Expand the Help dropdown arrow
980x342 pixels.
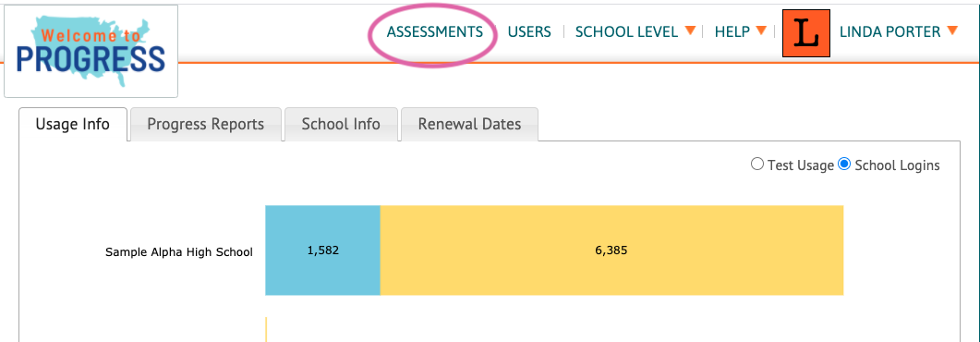coord(760,31)
